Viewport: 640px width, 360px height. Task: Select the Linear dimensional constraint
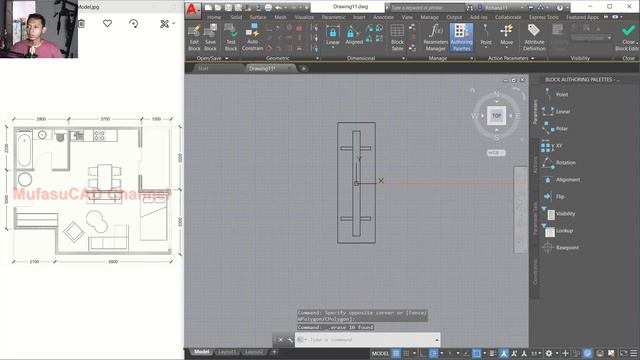tap(333, 36)
